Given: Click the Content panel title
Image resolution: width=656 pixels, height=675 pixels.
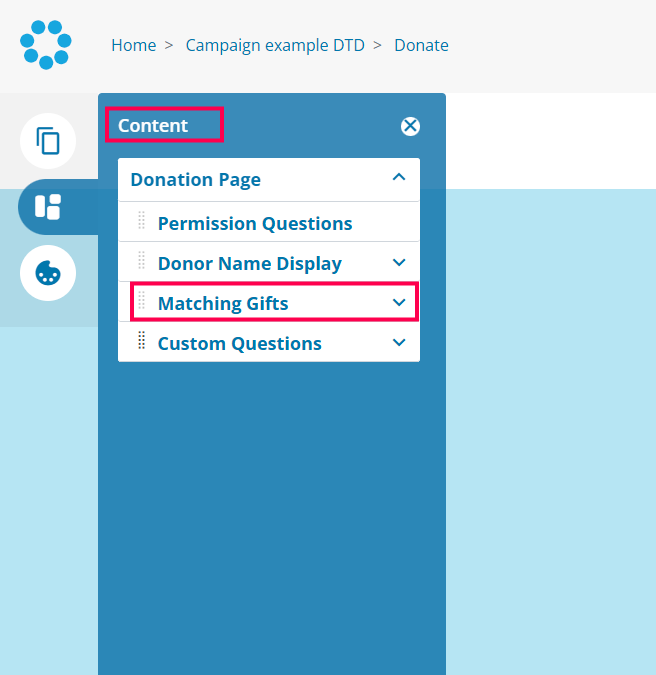Looking at the screenshot, I should 153,126.
